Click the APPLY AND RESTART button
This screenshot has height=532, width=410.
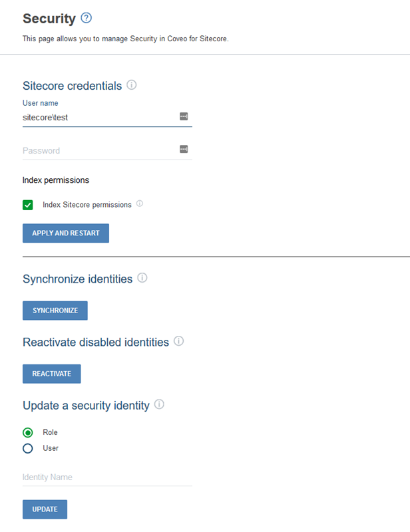pyautogui.click(x=65, y=233)
